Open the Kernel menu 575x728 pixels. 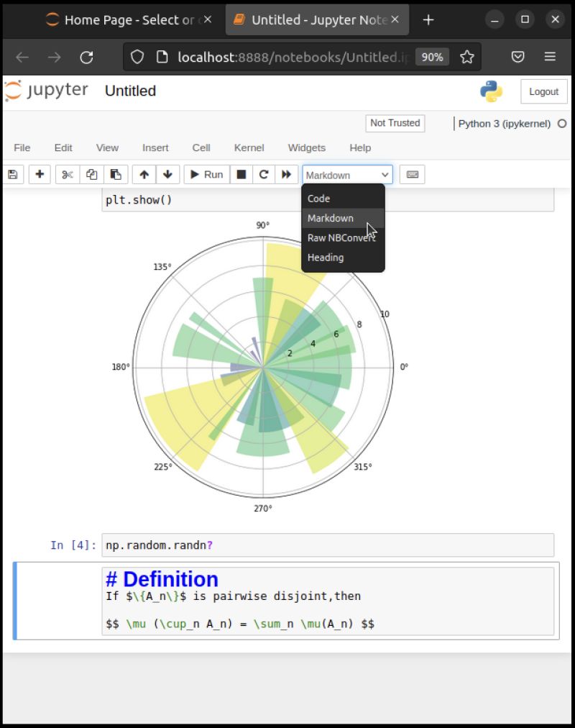click(249, 148)
